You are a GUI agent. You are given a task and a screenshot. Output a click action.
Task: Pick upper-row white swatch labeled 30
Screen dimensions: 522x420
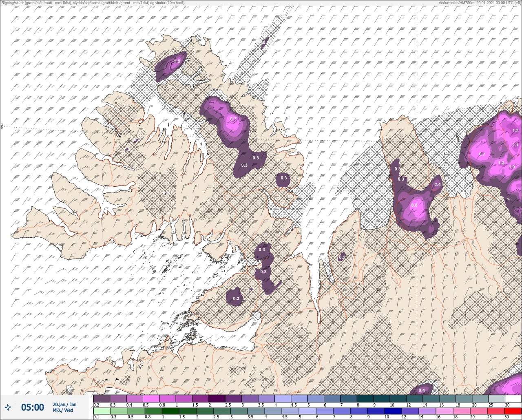(x=513, y=398)
